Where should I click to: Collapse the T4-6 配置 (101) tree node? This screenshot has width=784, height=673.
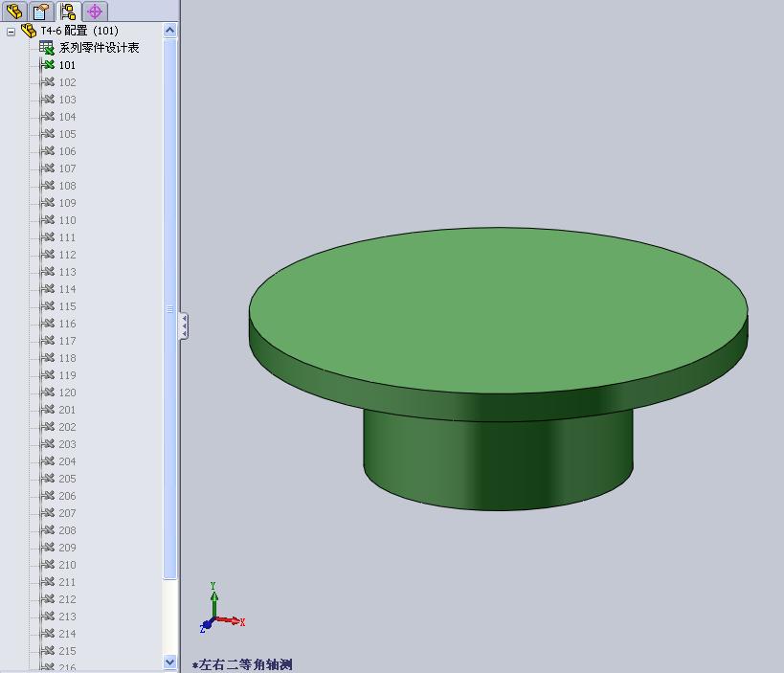pyautogui.click(x=11, y=31)
